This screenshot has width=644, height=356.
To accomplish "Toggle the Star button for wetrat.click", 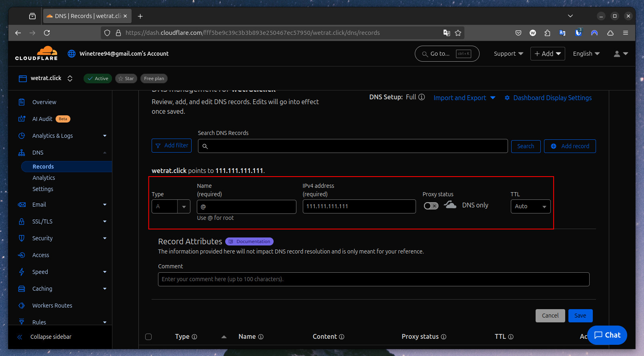I will coord(126,78).
